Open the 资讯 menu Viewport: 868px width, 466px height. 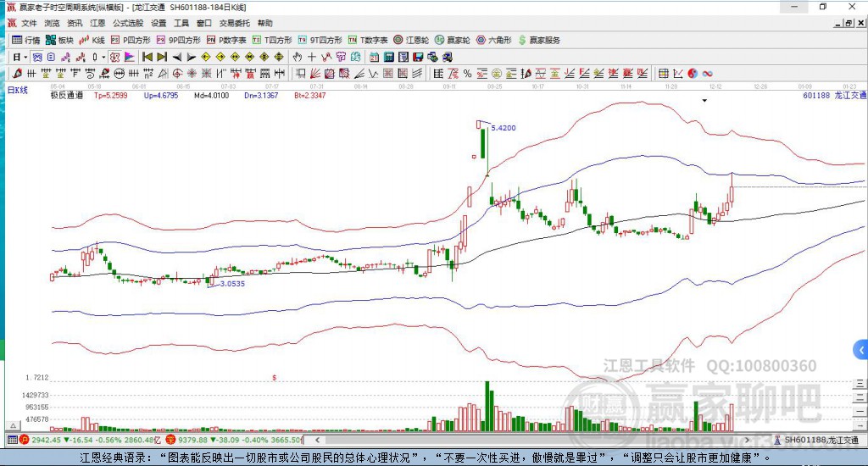coord(75,23)
